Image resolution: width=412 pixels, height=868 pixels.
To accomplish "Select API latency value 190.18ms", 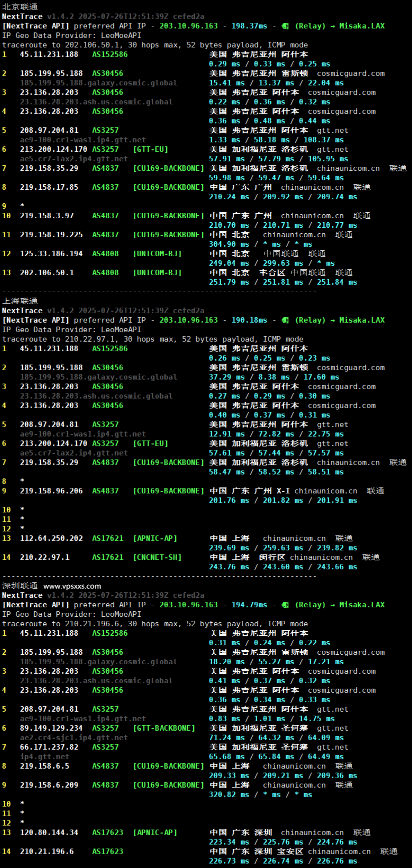I will click(249, 320).
